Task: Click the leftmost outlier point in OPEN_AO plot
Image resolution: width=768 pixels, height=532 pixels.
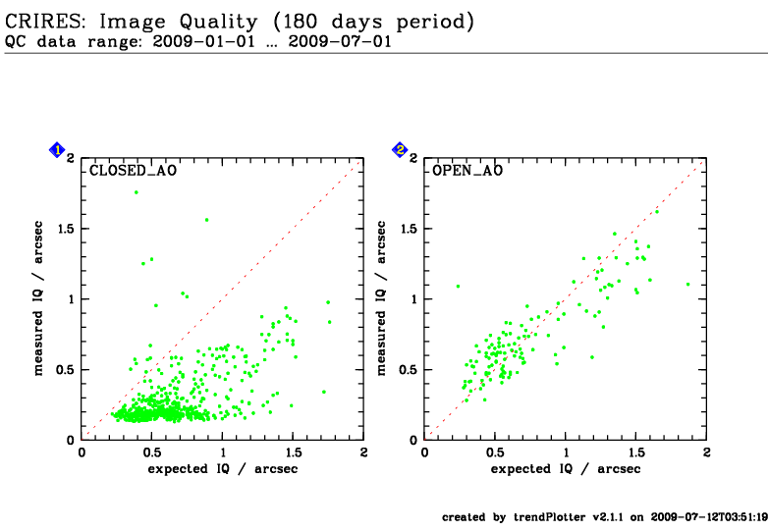Action: 458,287
